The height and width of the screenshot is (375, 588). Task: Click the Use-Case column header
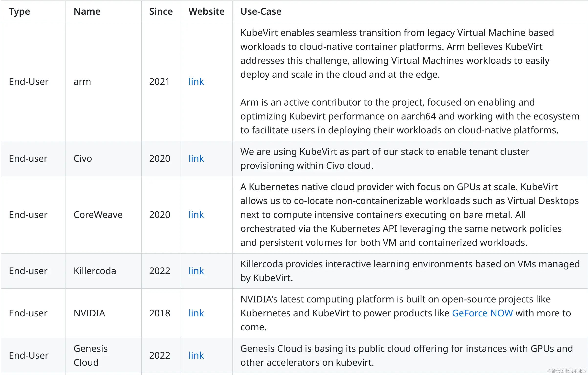pos(261,11)
